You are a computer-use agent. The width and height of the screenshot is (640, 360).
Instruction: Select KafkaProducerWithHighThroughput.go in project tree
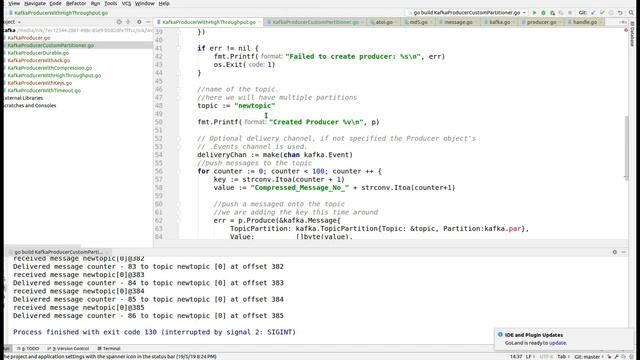pos(54,75)
